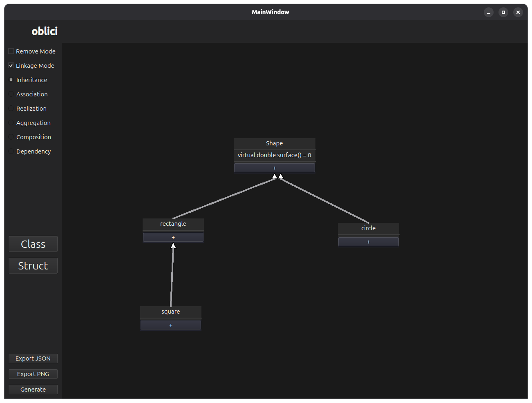532x403 pixels.
Task: Export the diagram as PNG
Action: click(33, 374)
